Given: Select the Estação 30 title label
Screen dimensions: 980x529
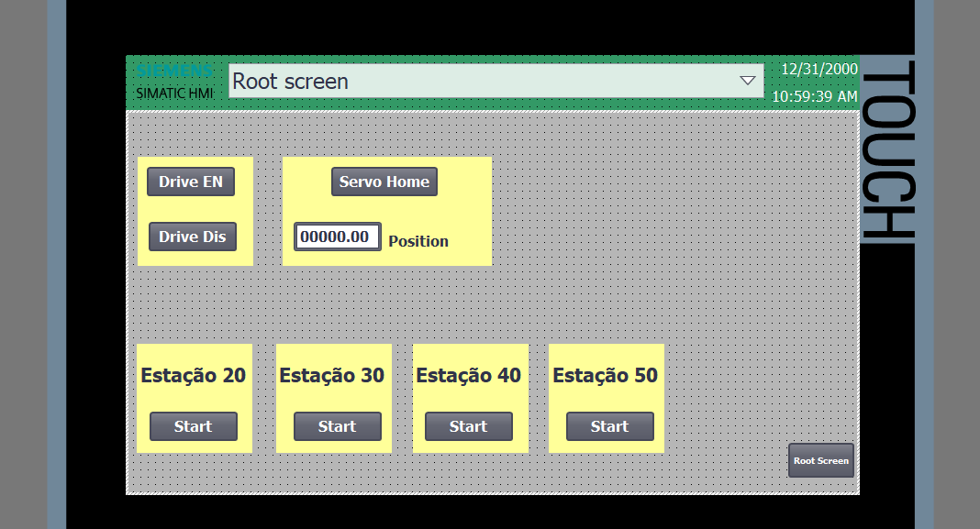Looking at the screenshot, I should pyautogui.click(x=332, y=375).
